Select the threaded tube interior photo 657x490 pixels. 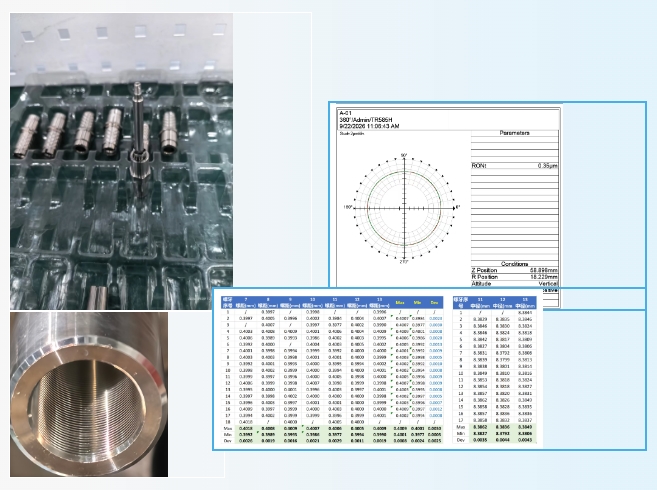89,394
